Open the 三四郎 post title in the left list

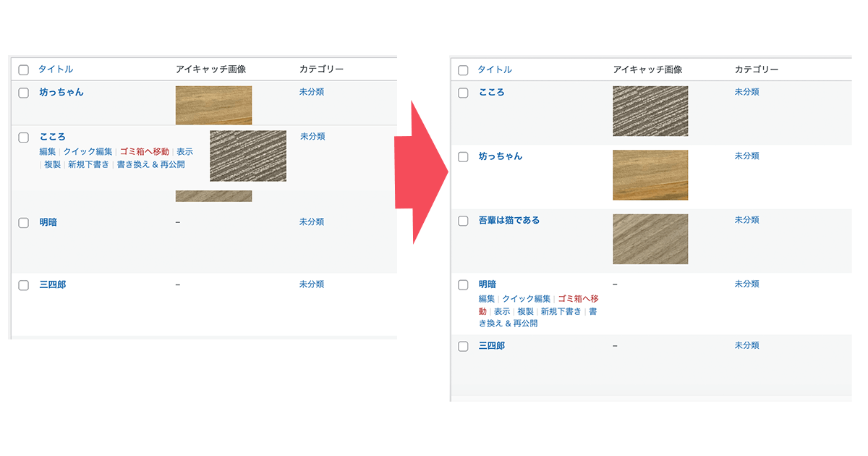coord(53,284)
